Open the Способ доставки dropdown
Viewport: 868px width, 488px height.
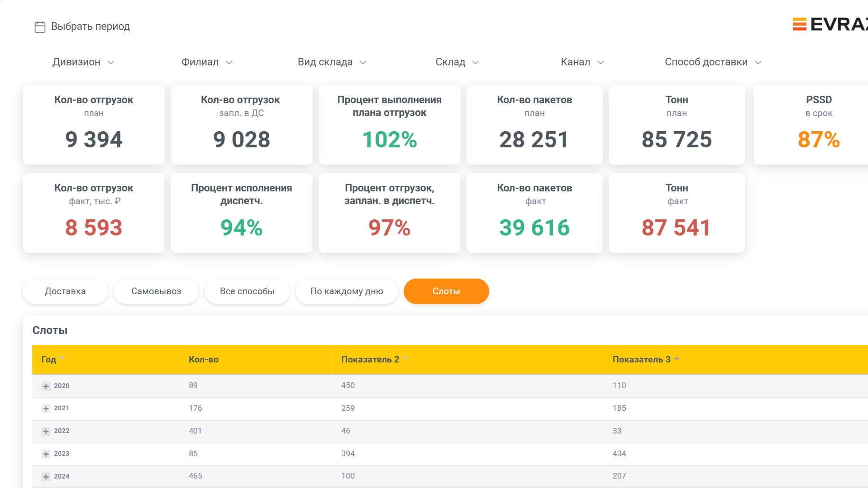pos(713,62)
